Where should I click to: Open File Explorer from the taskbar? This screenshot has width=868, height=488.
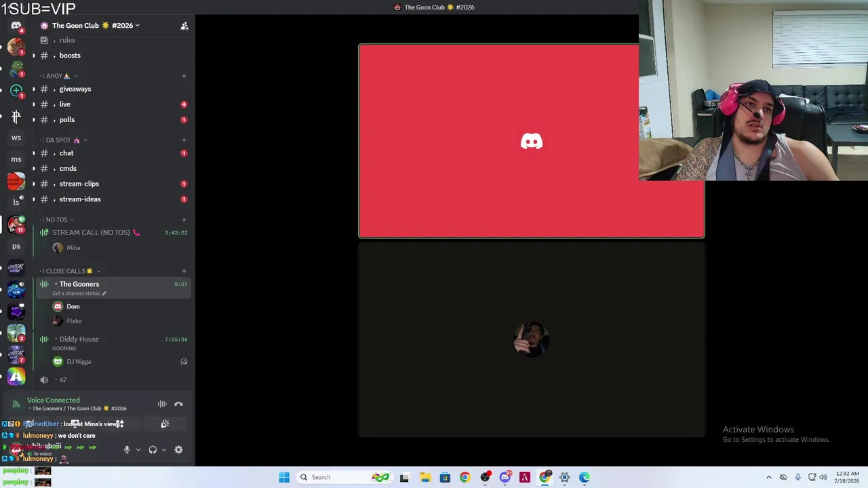(425, 477)
